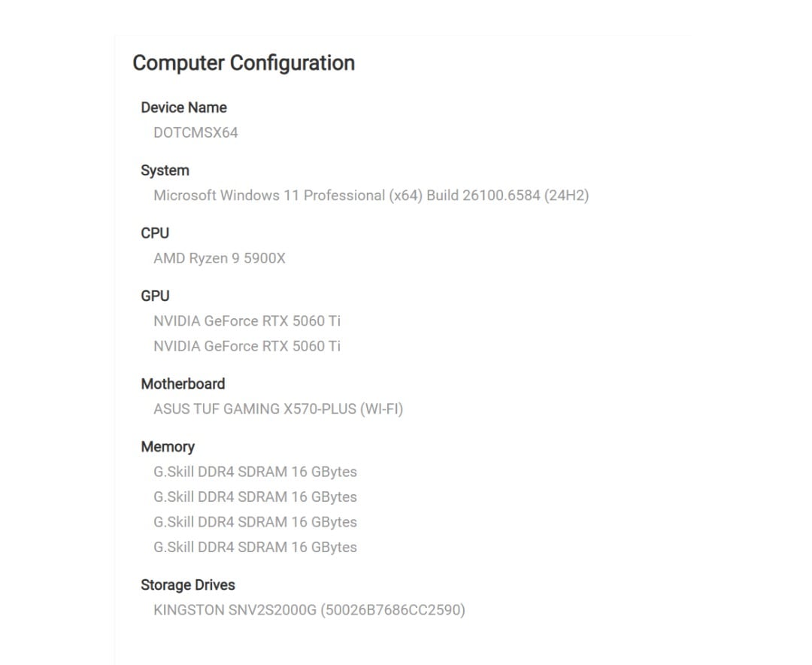The width and height of the screenshot is (812, 665).
Task: Select the Storage Drives section label
Action: tap(188, 585)
